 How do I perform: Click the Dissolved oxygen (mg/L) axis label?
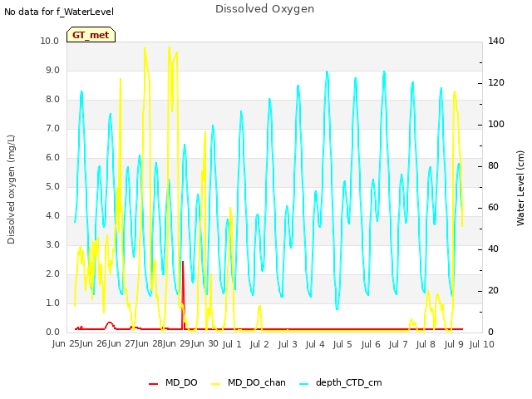(x=11, y=190)
